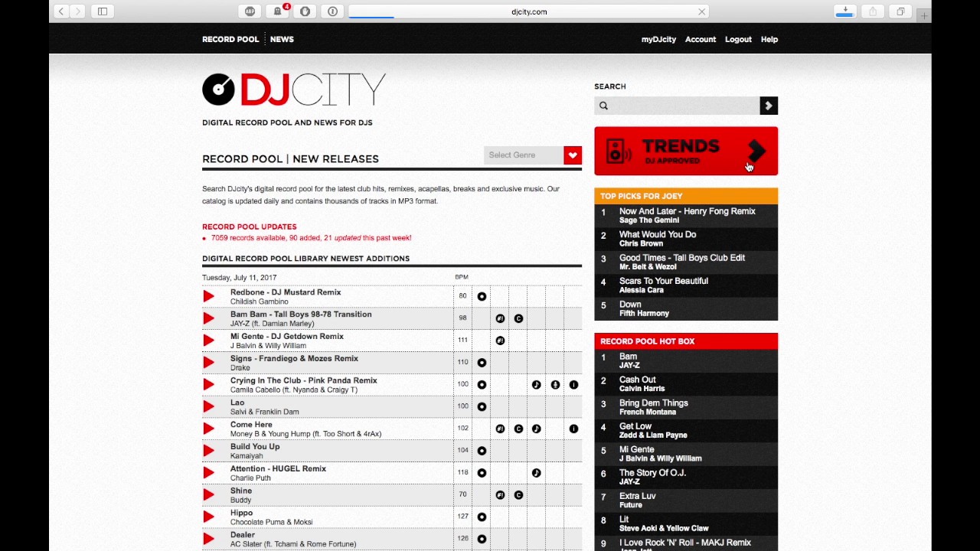Viewport: 980px width, 551px height.
Task: Click the Adblock Plus extension icon
Action: 250,11
